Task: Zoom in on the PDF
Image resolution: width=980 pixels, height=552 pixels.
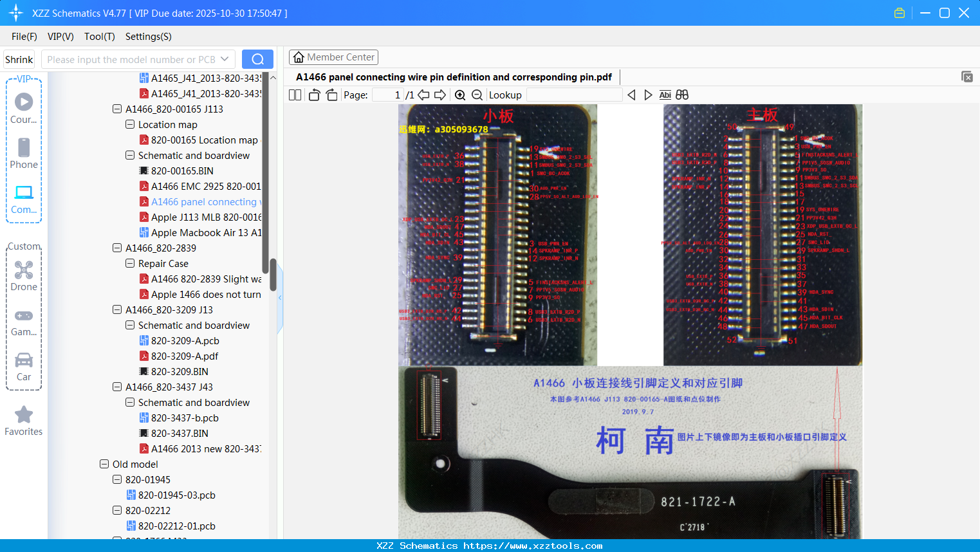Action: [460, 95]
